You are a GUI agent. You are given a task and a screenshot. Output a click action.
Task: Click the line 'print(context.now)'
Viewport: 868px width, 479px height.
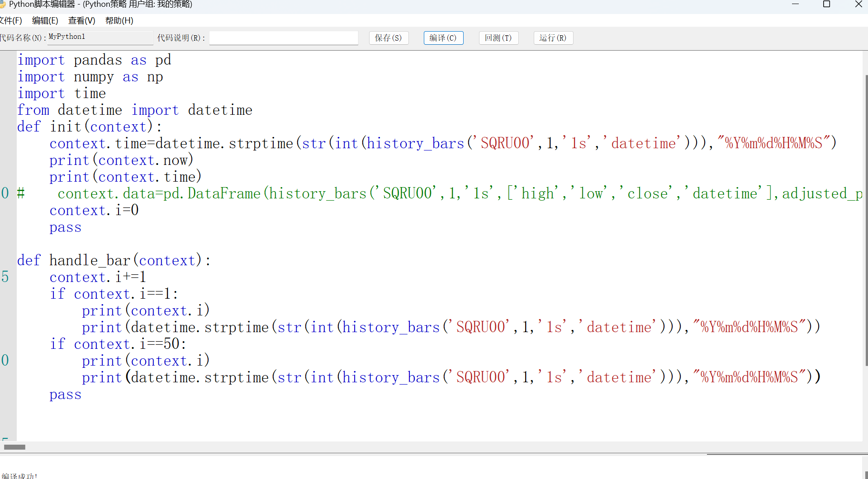[x=121, y=160]
